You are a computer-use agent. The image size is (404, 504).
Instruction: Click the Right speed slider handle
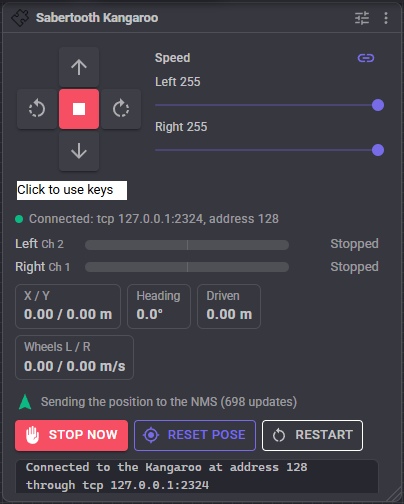pyautogui.click(x=378, y=150)
